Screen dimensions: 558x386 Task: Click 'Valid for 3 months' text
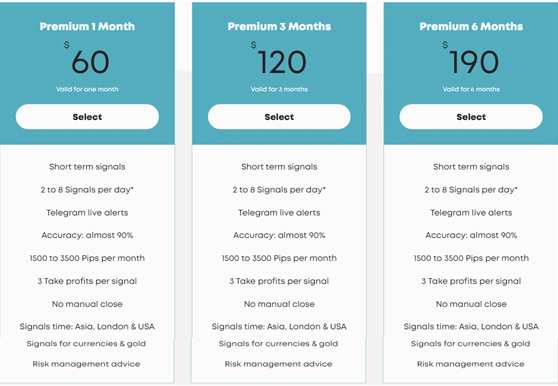coord(279,89)
